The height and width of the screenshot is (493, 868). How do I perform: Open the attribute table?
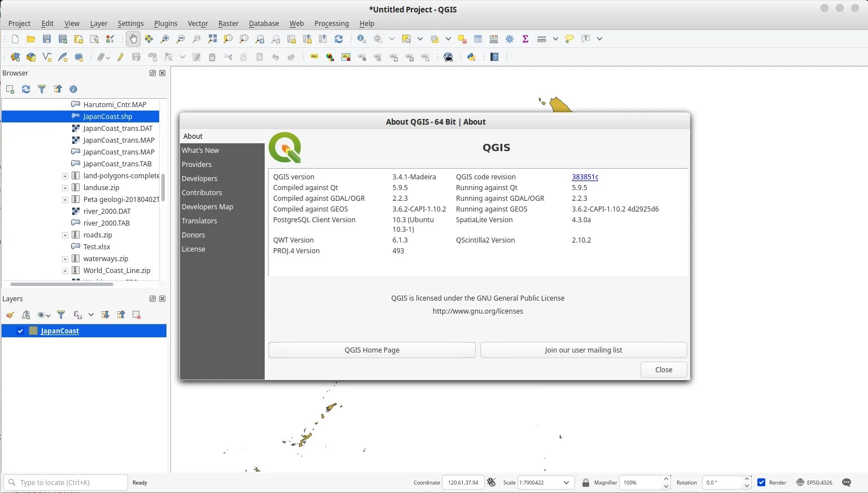coord(478,39)
